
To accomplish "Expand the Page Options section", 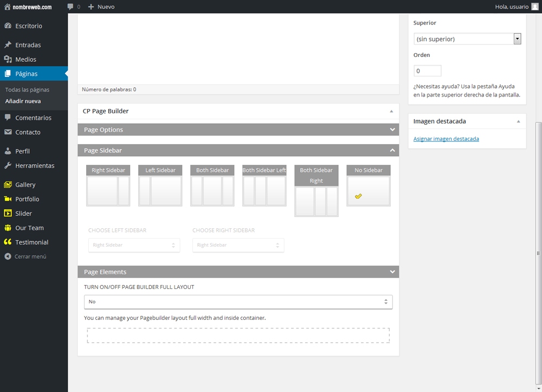I will click(238, 130).
